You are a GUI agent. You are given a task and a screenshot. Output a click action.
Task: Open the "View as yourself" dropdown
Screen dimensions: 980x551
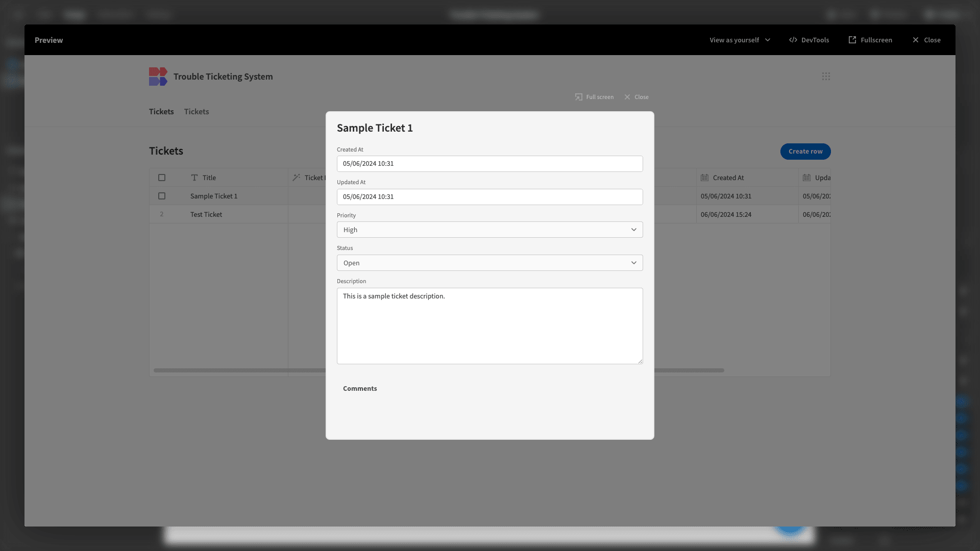(x=740, y=40)
